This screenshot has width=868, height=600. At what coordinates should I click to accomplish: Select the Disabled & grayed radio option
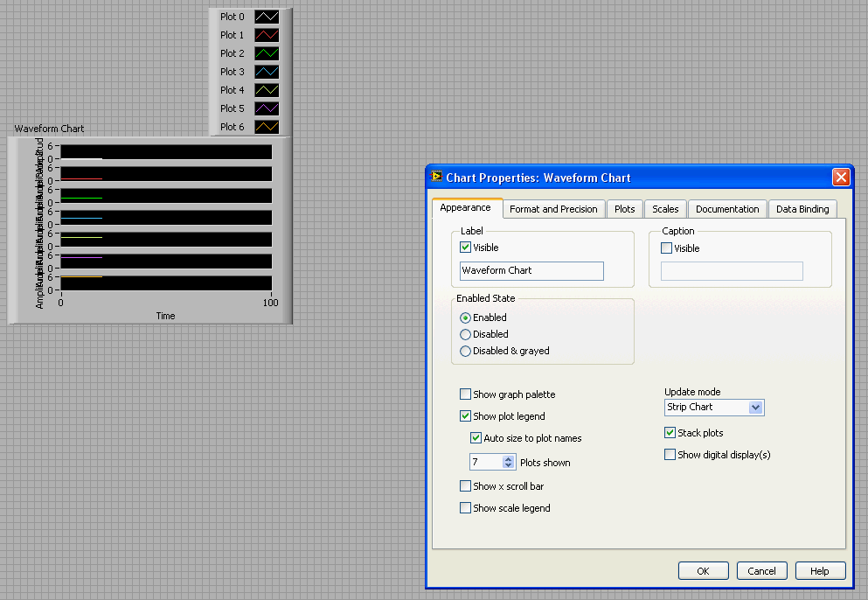pos(466,351)
